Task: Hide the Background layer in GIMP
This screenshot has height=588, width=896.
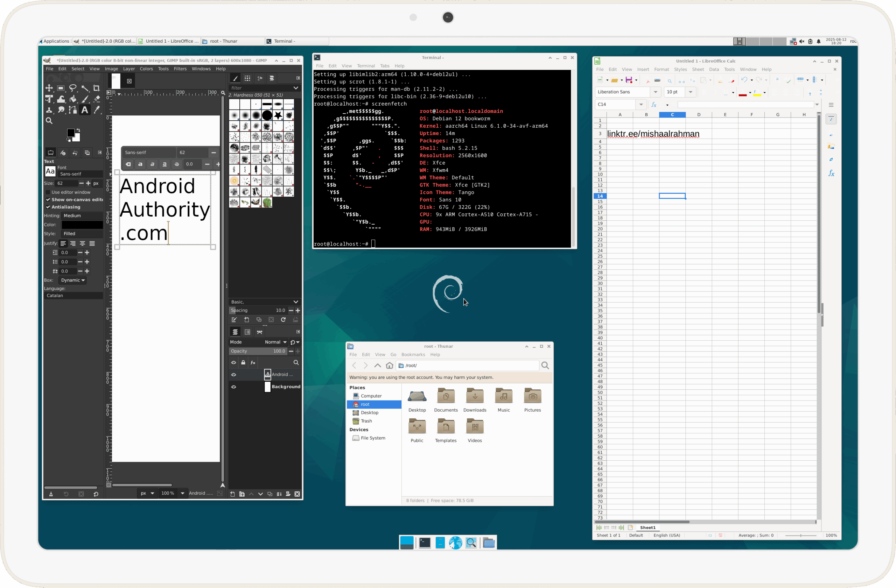Action: pos(233,387)
